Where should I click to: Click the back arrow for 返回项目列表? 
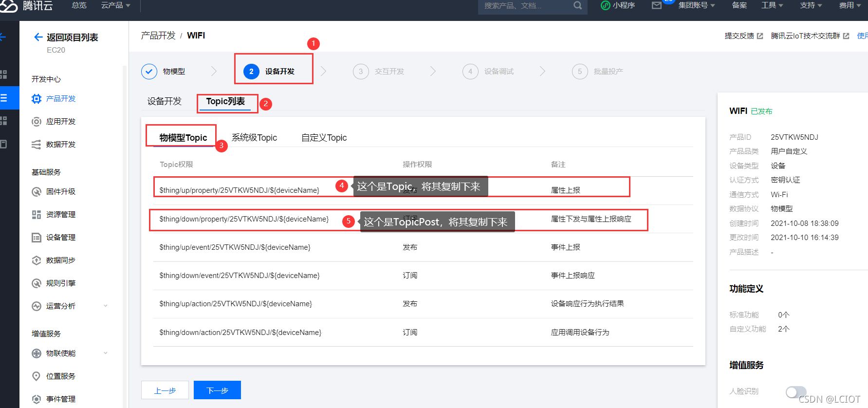38,37
